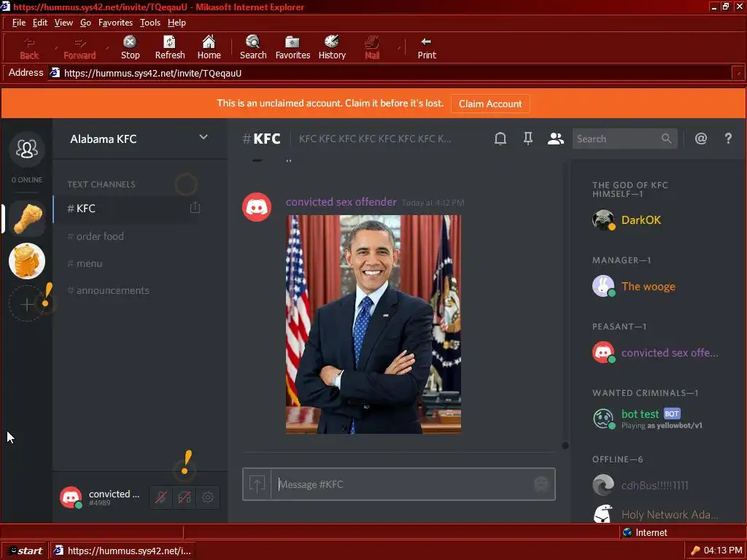747x560 pixels.
Task: Select the chicken drumstick server icon
Action: (x=27, y=219)
